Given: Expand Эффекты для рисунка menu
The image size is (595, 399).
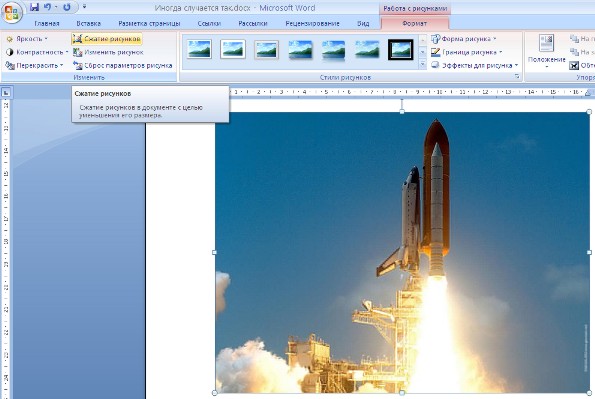Looking at the screenshot, I should (x=475, y=65).
